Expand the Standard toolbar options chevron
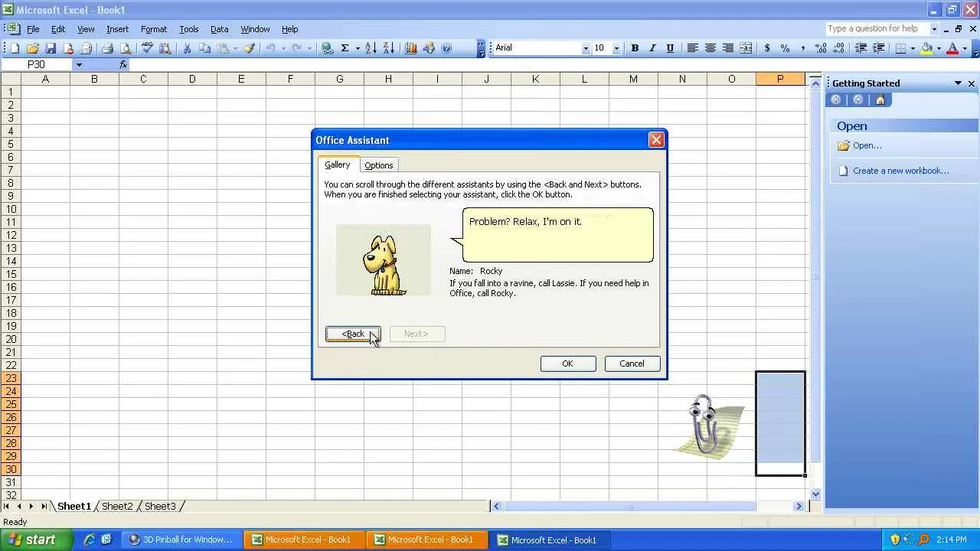This screenshot has height=551, width=980. [481, 48]
